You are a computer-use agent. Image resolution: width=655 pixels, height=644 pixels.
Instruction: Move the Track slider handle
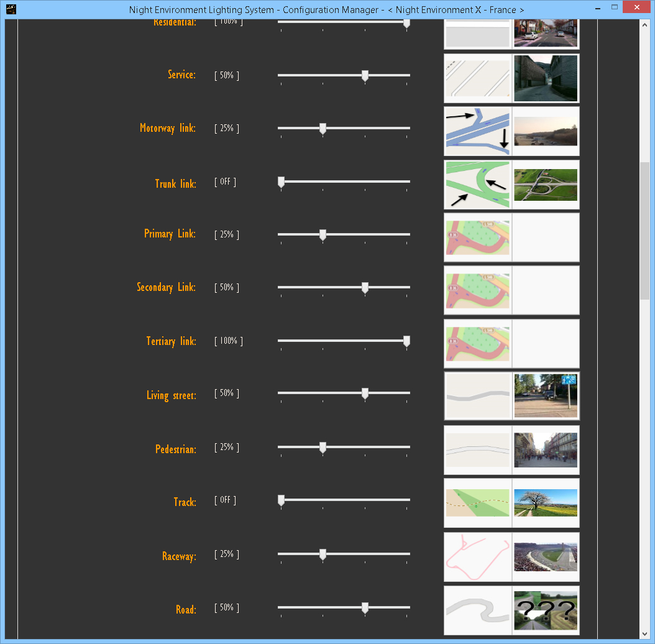tap(281, 500)
